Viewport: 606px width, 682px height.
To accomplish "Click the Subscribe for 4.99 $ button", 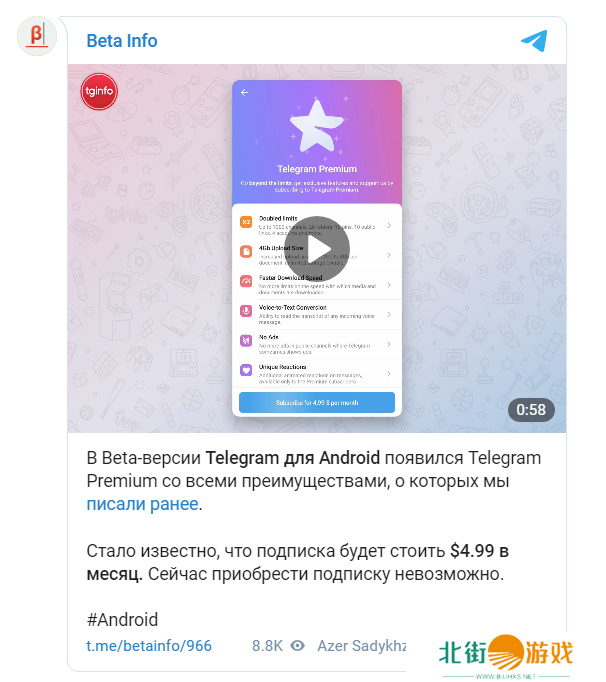I will 317,403.
